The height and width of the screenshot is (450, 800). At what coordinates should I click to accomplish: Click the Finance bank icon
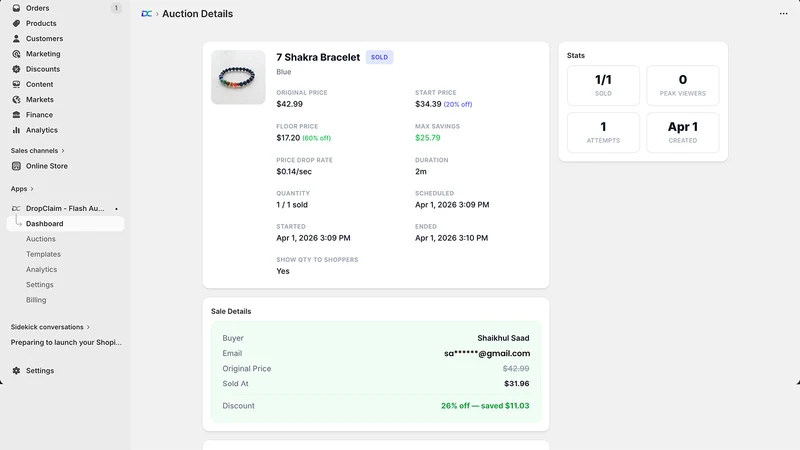tap(16, 115)
